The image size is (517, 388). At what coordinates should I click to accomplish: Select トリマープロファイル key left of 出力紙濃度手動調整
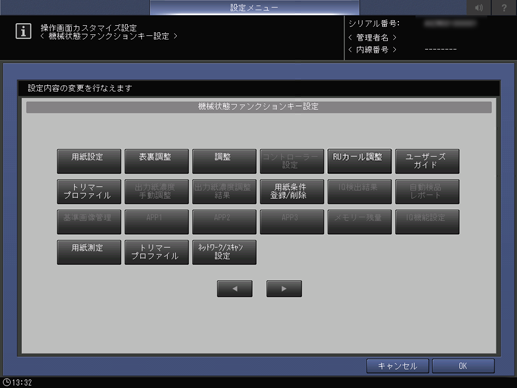(x=89, y=192)
